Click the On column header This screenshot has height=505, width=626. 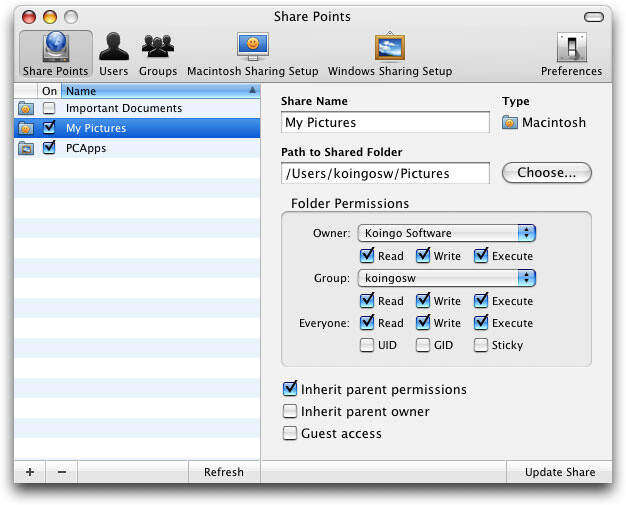coord(49,91)
